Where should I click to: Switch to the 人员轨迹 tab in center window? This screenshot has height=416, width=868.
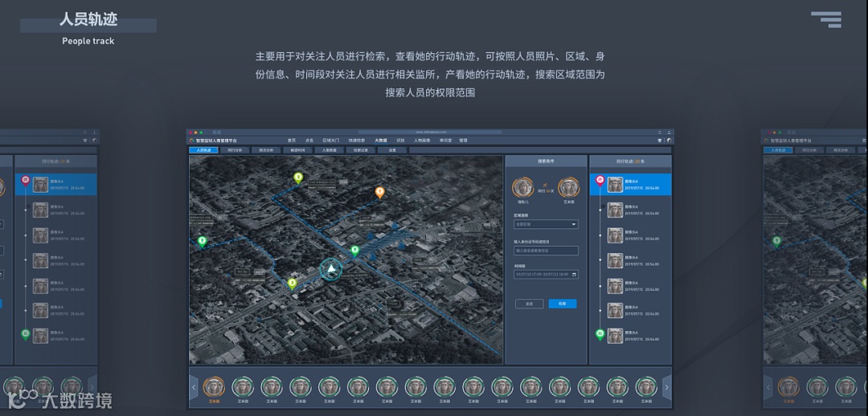203,150
